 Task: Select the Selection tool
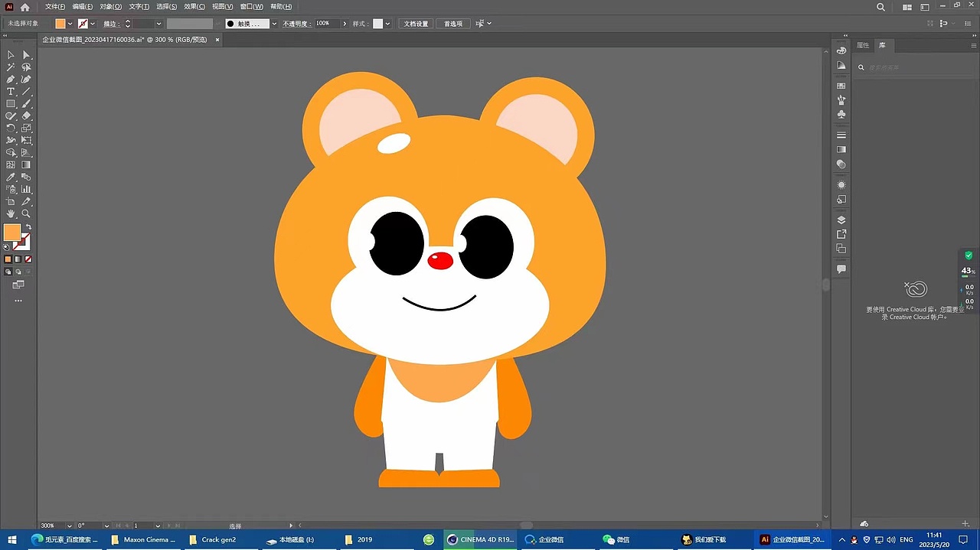point(11,54)
